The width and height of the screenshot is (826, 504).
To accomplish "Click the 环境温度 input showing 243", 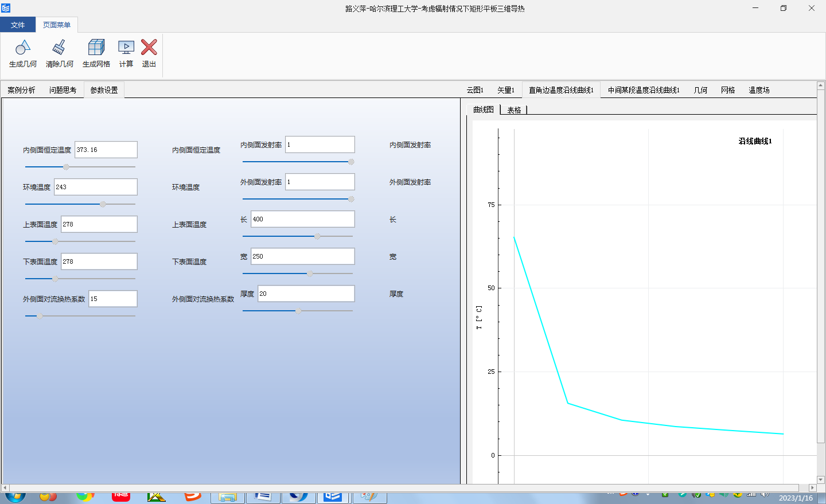I will [x=96, y=187].
